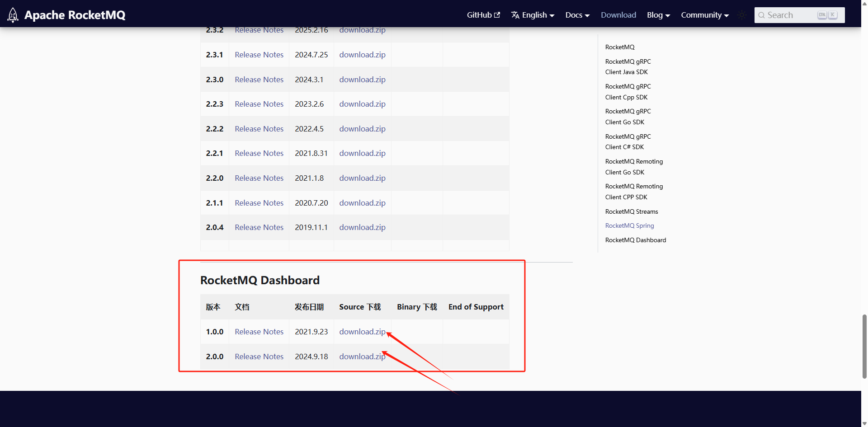Download source zip for version 2.0.4
868x427 pixels.
coord(362,227)
